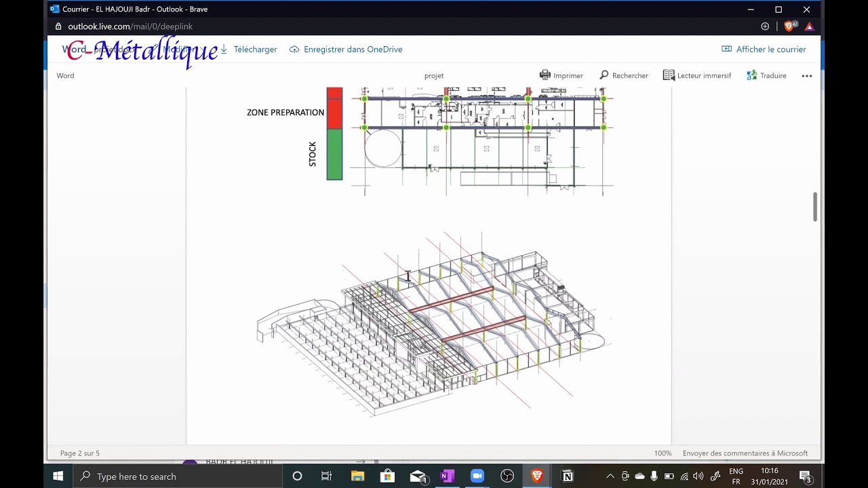The height and width of the screenshot is (488, 868).
Task: Click the Afficher le courrier link
Action: coord(771,49)
